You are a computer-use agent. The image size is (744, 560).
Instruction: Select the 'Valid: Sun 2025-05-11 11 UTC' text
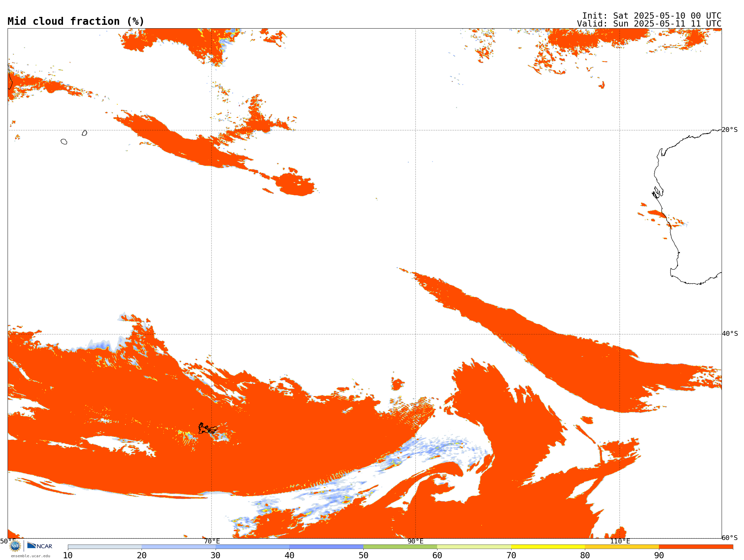click(649, 24)
